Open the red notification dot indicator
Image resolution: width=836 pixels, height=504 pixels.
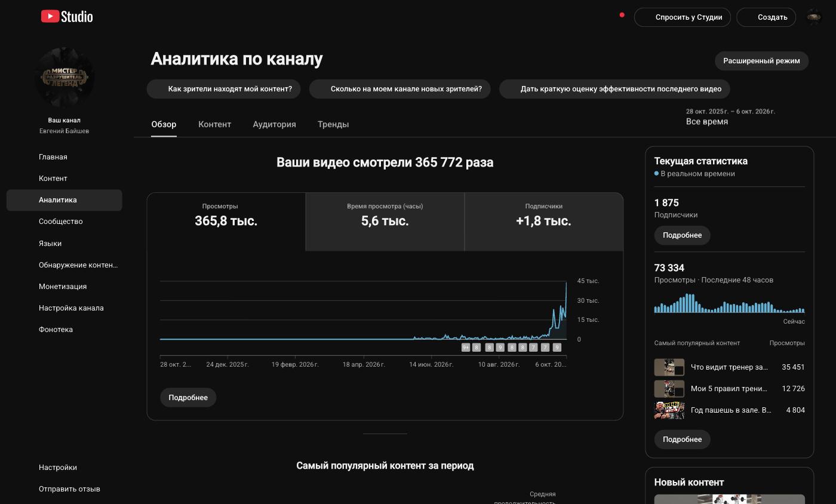[622, 15]
